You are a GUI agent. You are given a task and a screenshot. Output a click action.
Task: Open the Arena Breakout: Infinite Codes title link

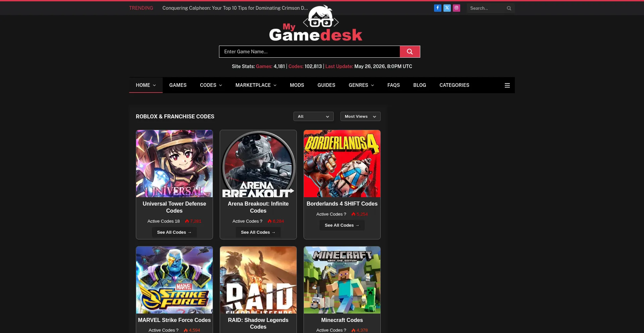pyautogui.click(x=258, y=207)
